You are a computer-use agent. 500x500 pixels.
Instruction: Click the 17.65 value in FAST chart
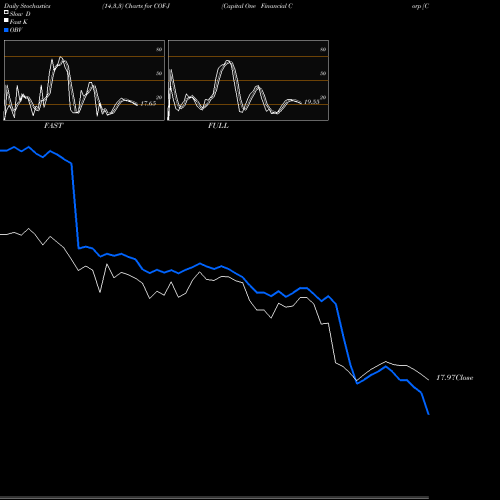pyautogui.click(x=148, y=103)
